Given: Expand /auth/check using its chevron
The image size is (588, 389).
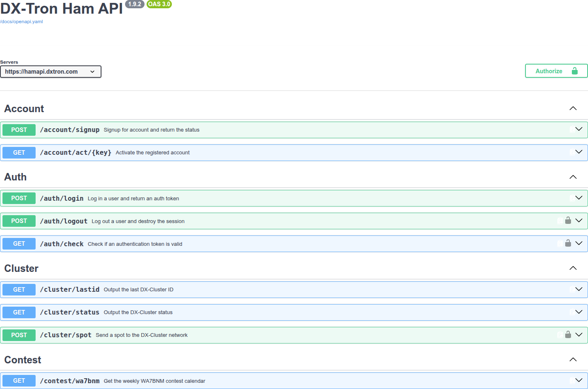Looking at the screenshot, I should tap(579, 243).
